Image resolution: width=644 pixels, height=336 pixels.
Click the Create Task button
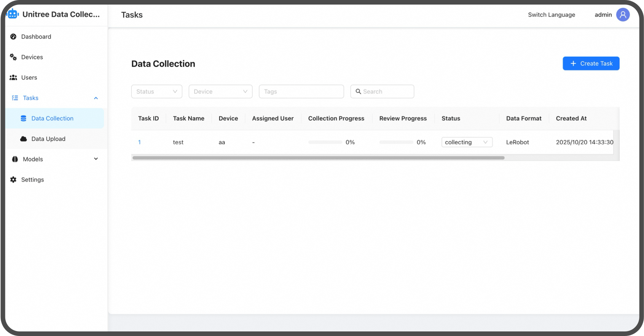click(x=591, y=64)
